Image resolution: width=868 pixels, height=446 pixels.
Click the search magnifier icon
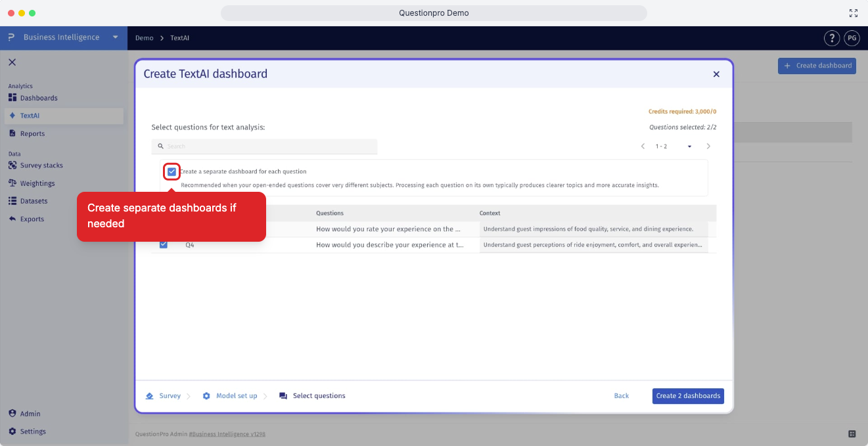click(x=160, y=146)
